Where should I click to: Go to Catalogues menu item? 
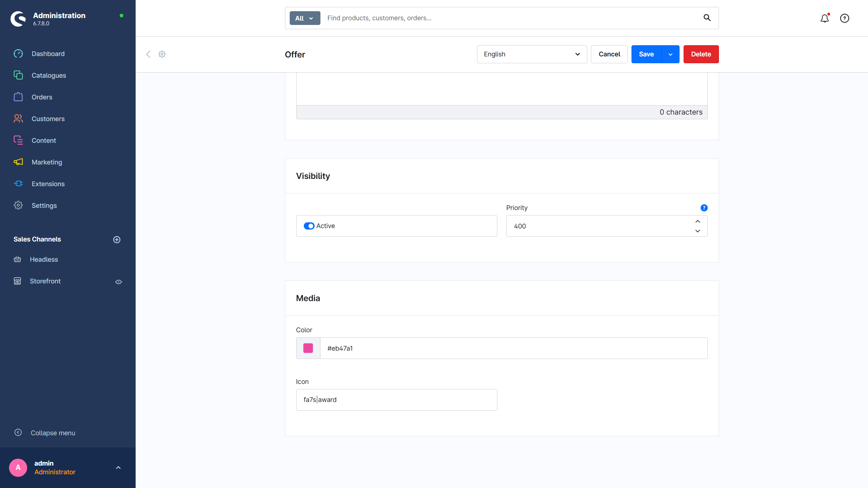(x=48, y=76)
